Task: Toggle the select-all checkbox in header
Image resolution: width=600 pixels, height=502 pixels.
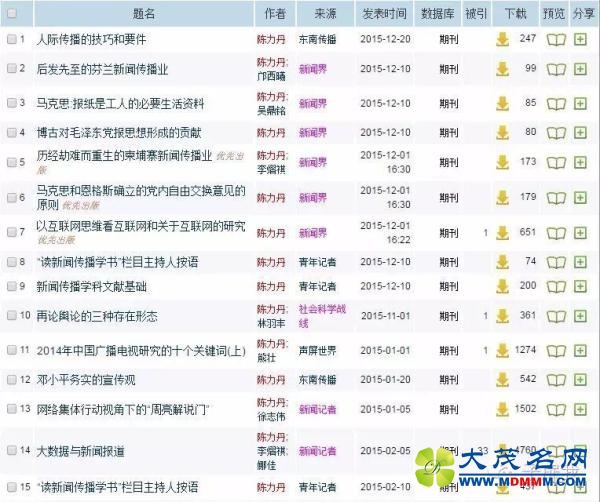Action: pyautogui.click(x=12, y=13)
